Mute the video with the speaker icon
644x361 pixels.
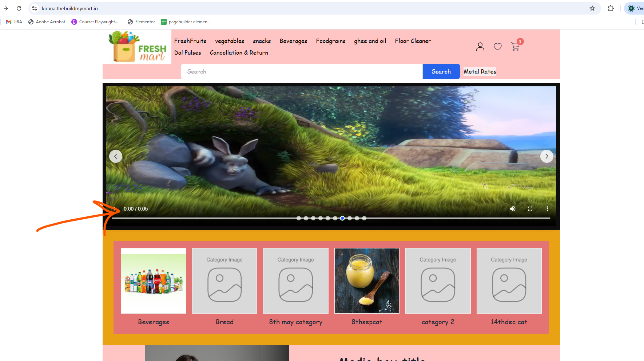[513, 209]
